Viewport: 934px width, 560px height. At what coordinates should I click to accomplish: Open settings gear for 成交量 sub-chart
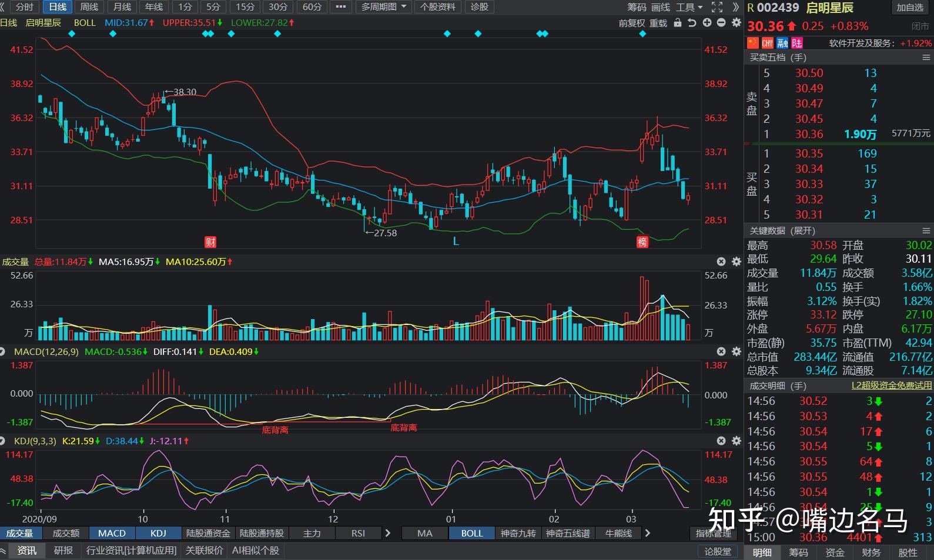[736, 261]
